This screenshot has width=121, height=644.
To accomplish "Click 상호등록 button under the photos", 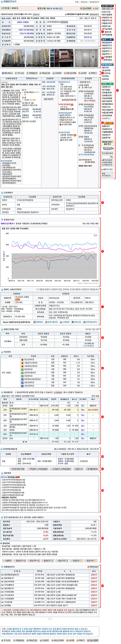I will [x=83, y=73].
